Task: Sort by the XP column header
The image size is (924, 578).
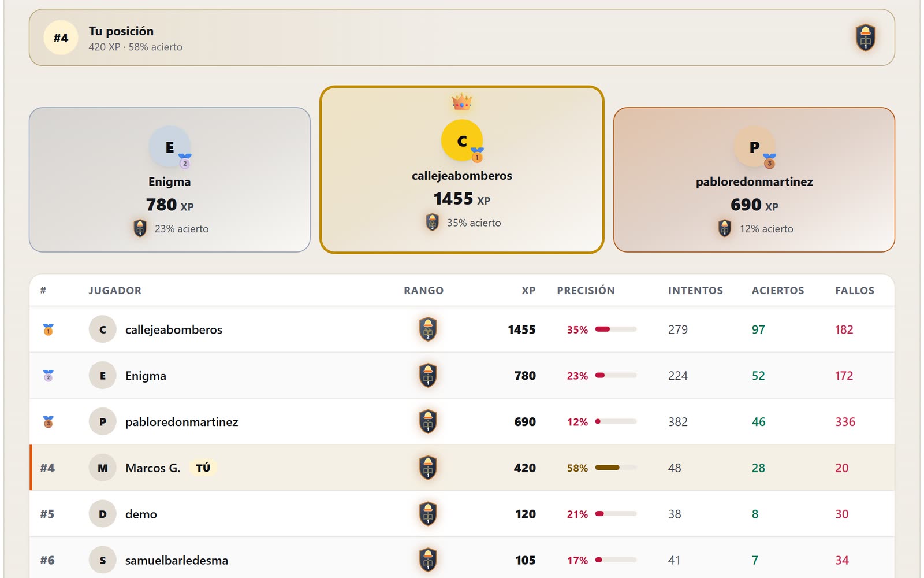Action: (528, 291)
